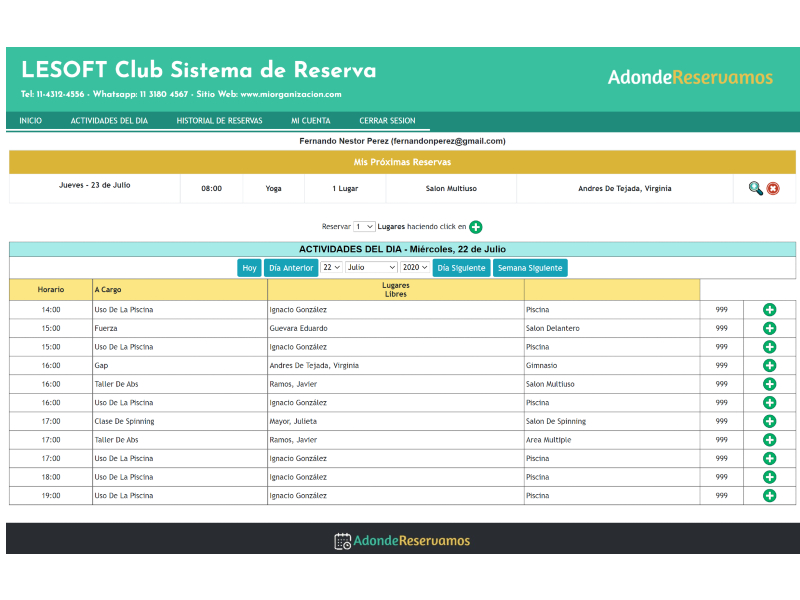Cancel the Yoga reservation with the red X icon

point(773,188)
